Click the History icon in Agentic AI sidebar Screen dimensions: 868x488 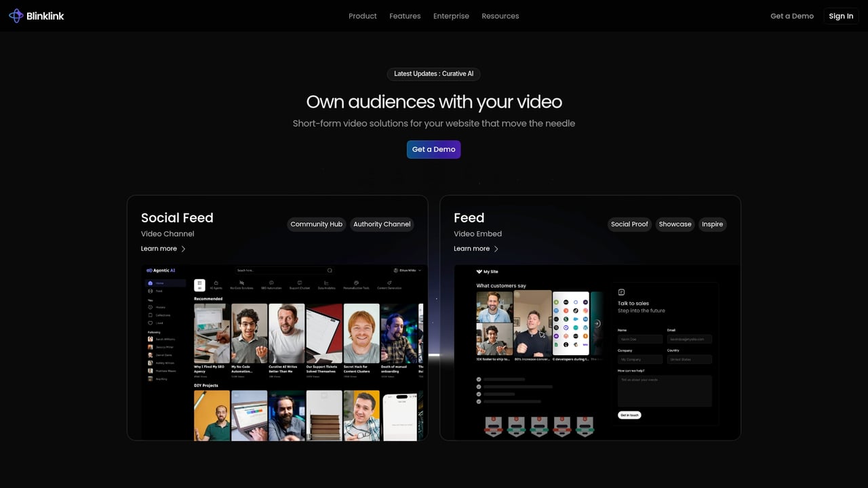151,307
